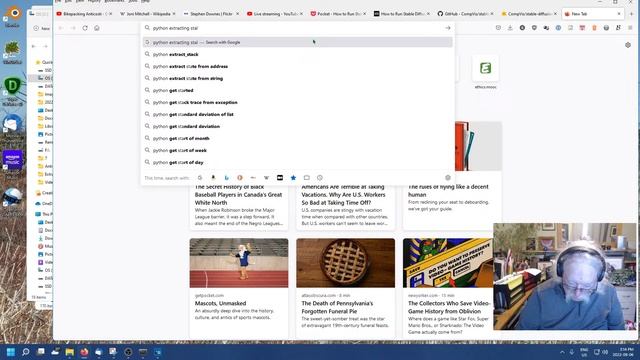640x360 pixels.
Task: Switch to the Stephen Downes Flickr tab
Action: click(211, 14)
